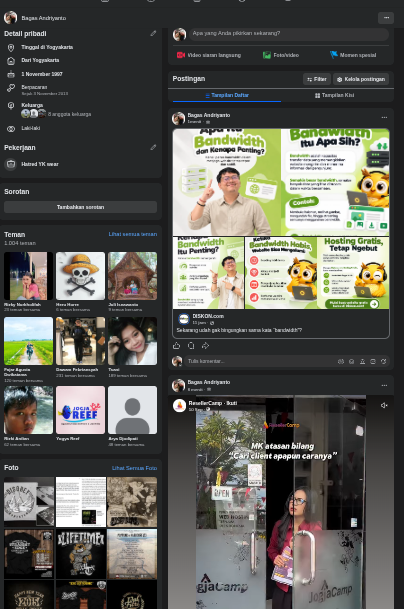The image size is (404, 609).
Task: Start a Video siaran langsung
Action: 209,55
